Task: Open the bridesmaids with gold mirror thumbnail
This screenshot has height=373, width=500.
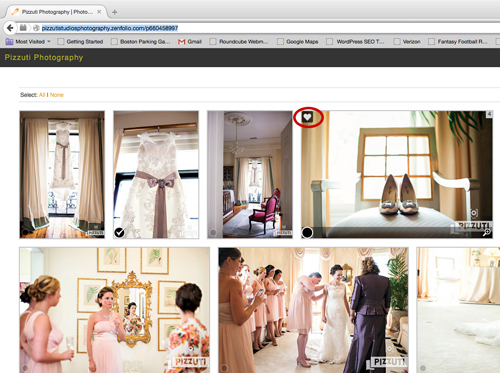Action: point(114,310)
